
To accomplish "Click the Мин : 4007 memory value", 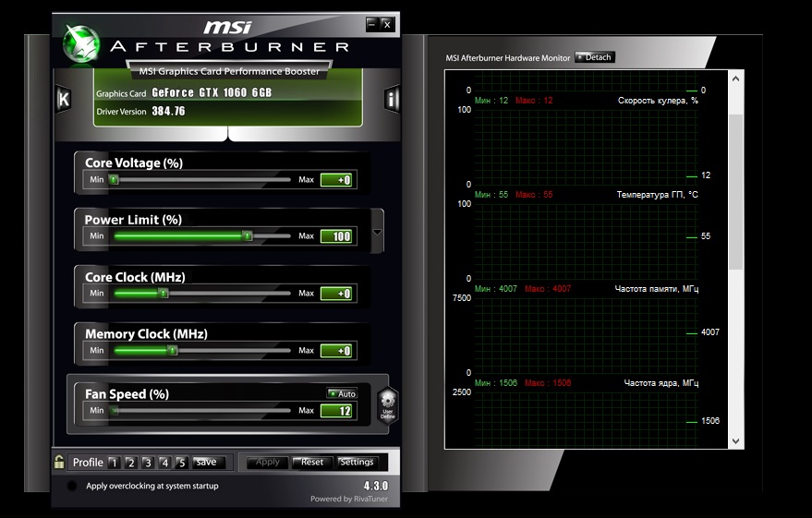I will coord(495,289).
